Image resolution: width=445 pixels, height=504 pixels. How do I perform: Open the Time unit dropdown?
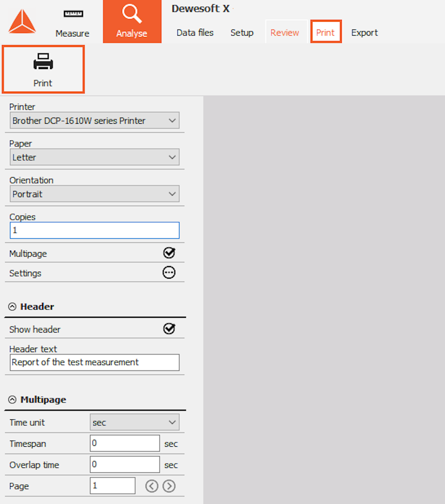[x=134, y=422]
